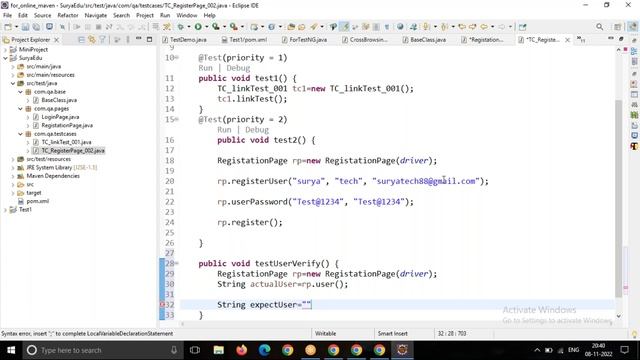The height and width of the screenshot is (360, 640).
Task: Open the Window menu
Action: [x=187, y=15]
